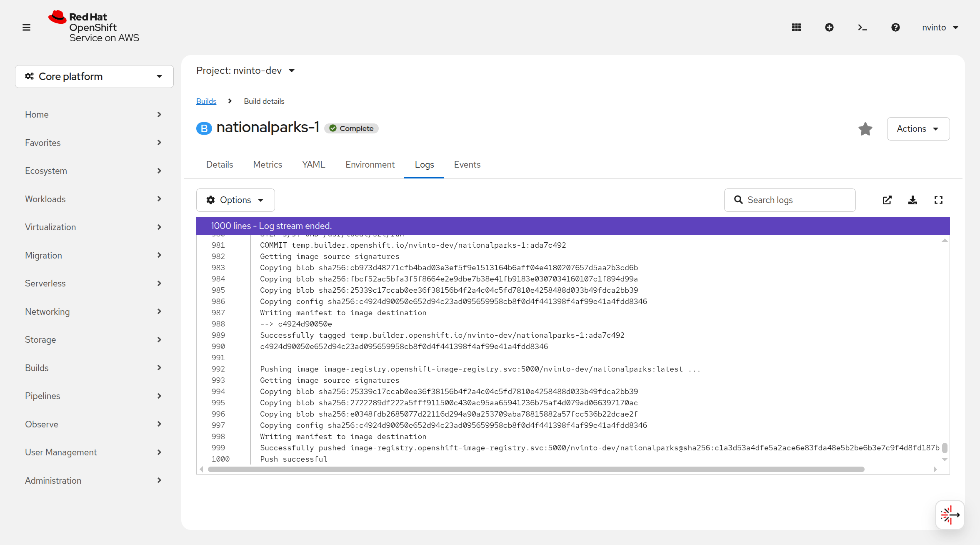Click the 'Build details' breadcrumb text
Screen dimensions: 980x545
click(x=264, y=101)
